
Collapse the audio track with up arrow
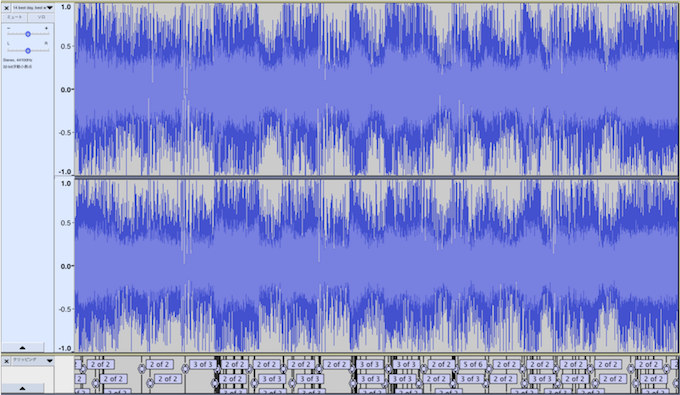[22, 347]
